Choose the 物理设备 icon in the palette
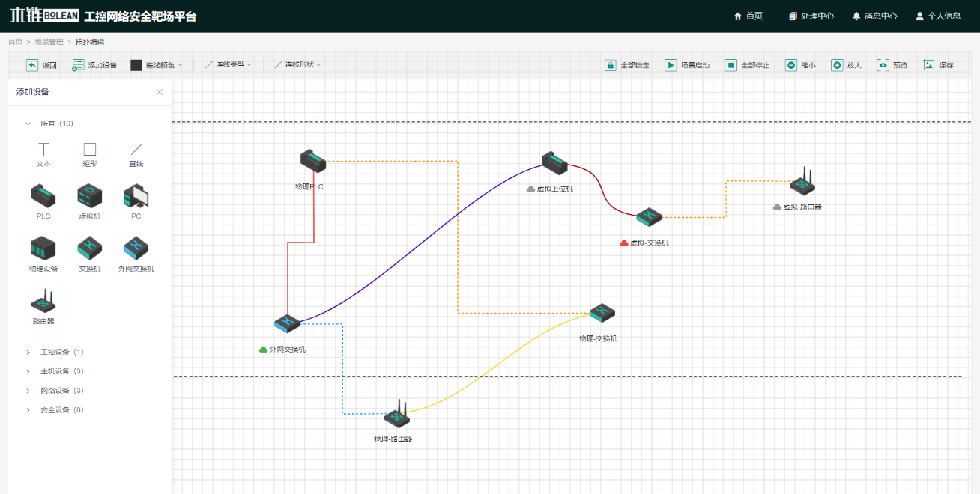980x494 pixels. pos(43,248)
